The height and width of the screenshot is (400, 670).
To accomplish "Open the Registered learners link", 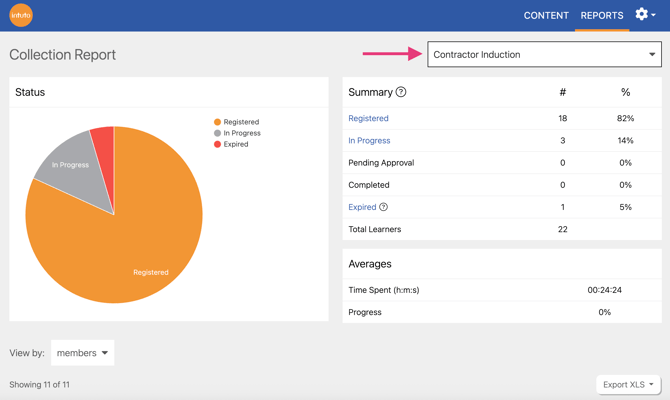I will [368, 118].
